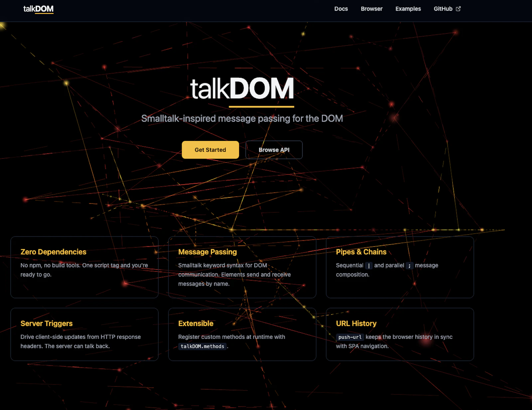Click the URL History card heading
The image size is (532, 410).
tap(356, 323)
